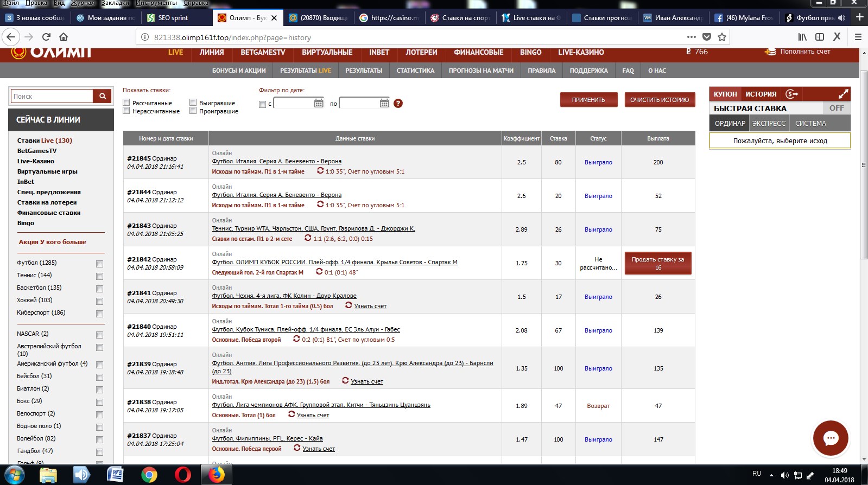Open the start date calendar picker

point(319,103)
